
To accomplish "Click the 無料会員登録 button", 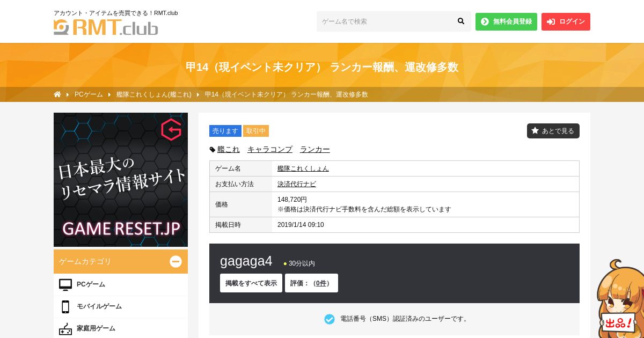I will point(506,21).
